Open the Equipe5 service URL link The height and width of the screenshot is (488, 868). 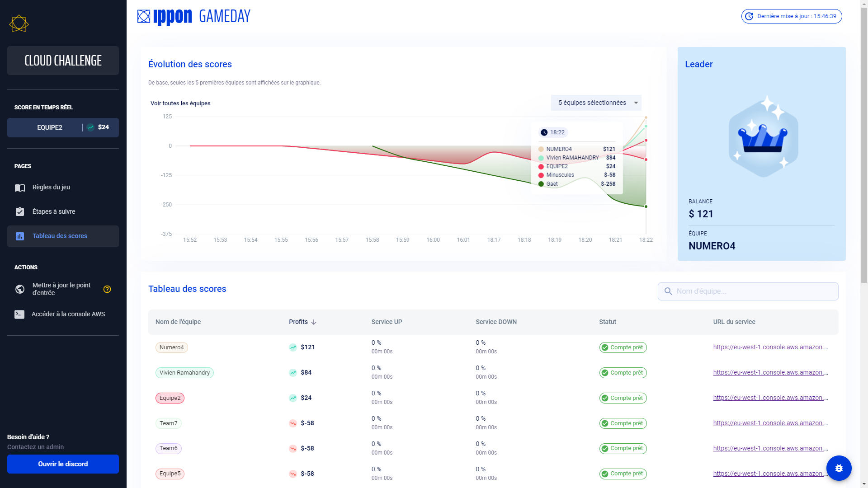(x=771, y=474)
